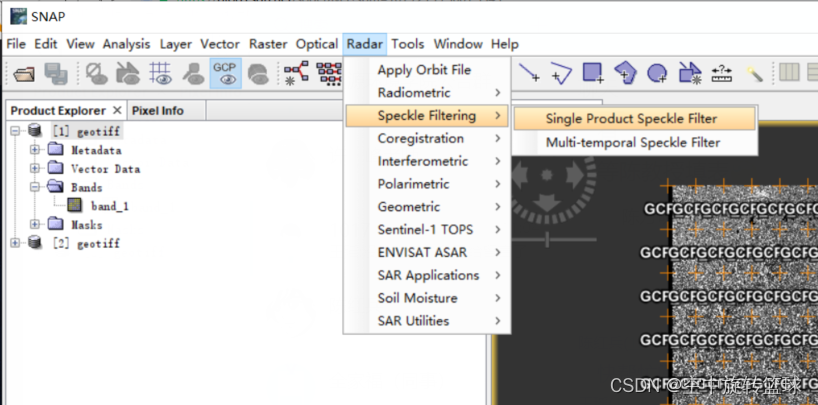Select the Draw Ellipse tool
This screenshot has width=818, height=405.
point(657,74)
